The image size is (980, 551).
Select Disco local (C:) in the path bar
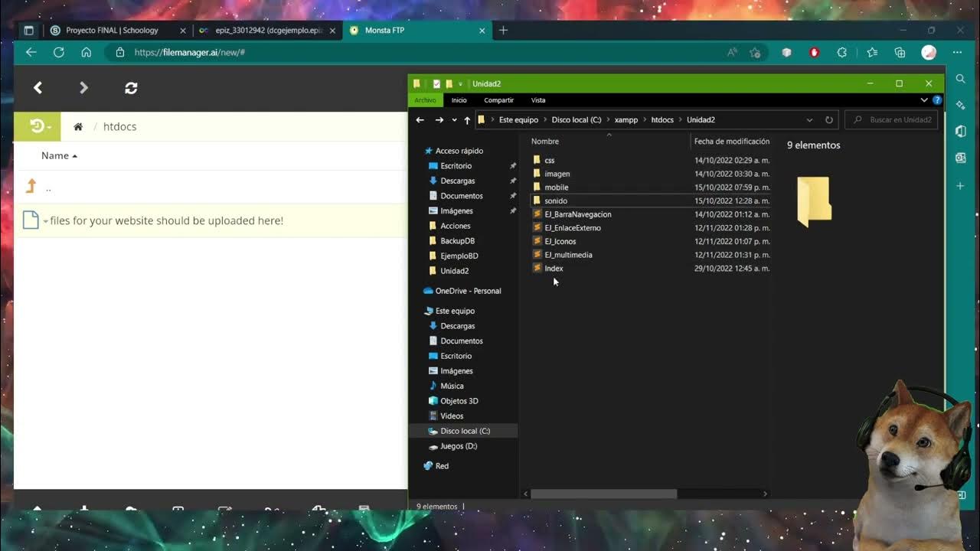click(576, 120)
